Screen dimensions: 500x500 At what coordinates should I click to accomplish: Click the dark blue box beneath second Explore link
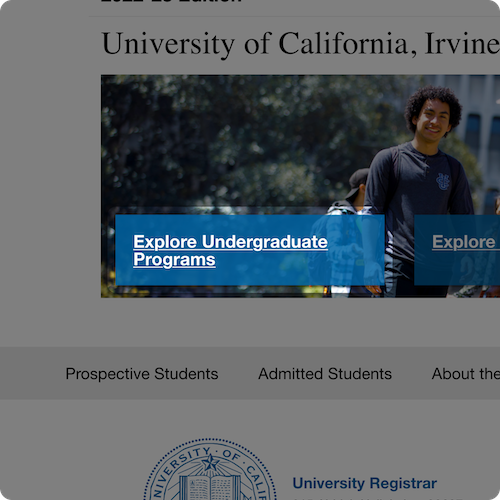coord(457,268)
